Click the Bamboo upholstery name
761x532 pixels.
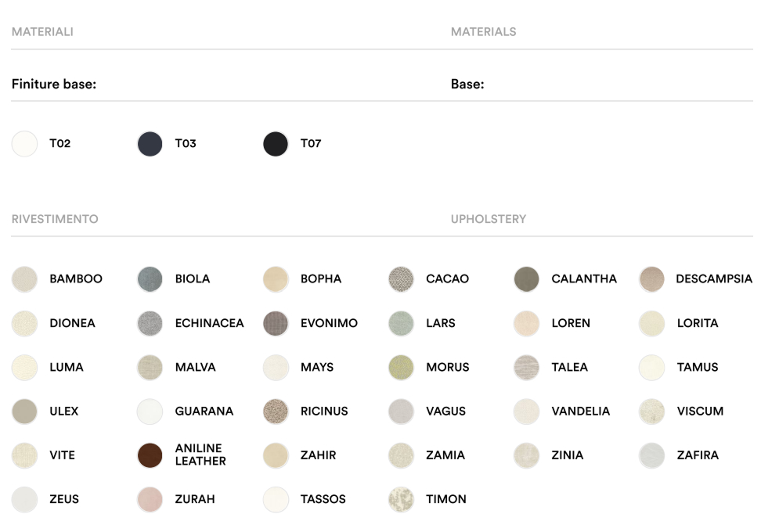pyautogui.click(x=76, y=279)
